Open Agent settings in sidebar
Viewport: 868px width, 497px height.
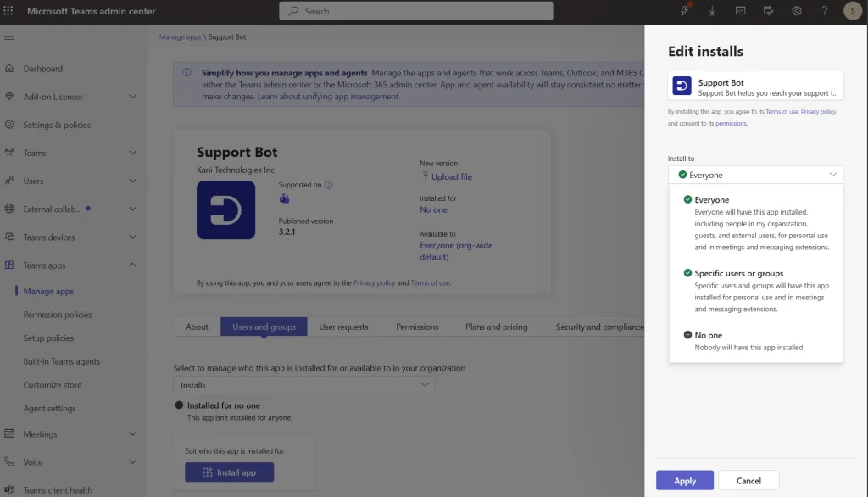coord(49,408)
